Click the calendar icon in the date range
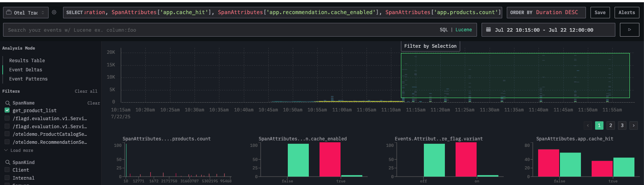 click(488, 29)
